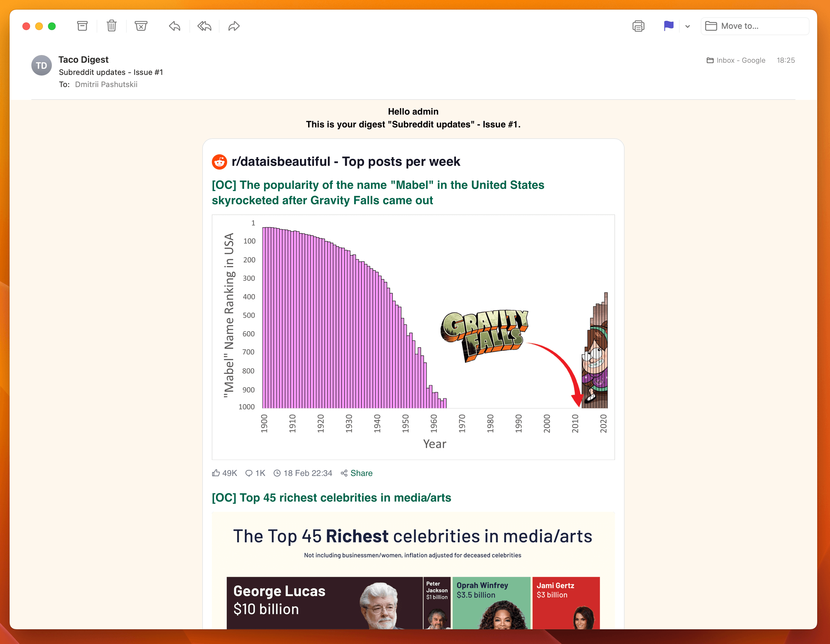830x644 pixels.
Task: Click the Reply All icon
Action: coord(204,26)
